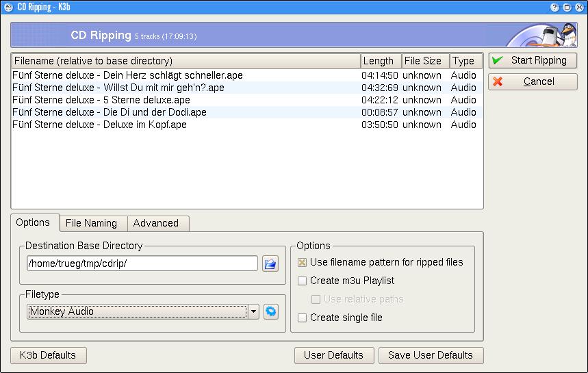The image size is (588, 373).
Task: Click the K3b window menu icon in the title bar
Action: 8,7
